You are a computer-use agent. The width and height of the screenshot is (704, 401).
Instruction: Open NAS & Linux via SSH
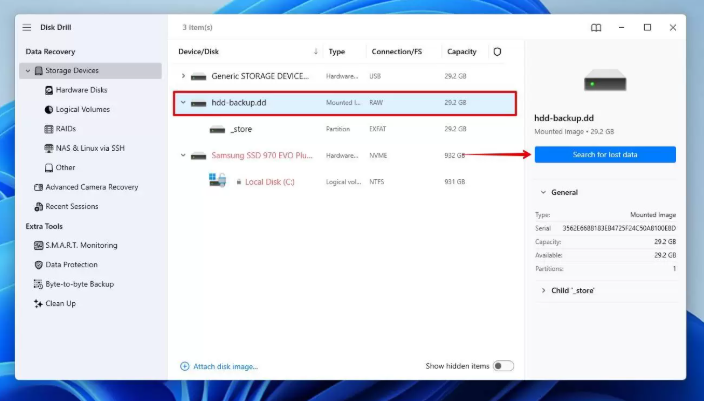[x=90, y=148]
